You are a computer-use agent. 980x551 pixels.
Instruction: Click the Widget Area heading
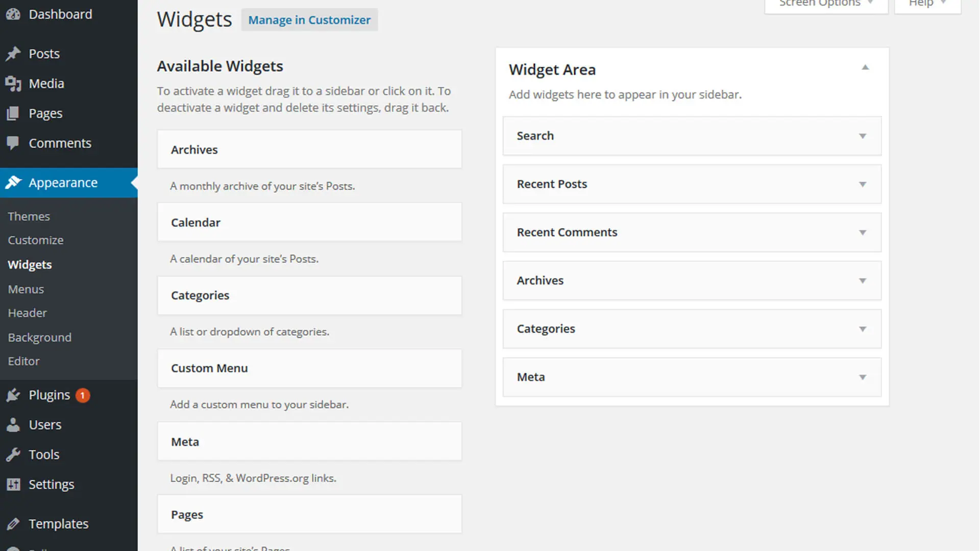point(552,69)
